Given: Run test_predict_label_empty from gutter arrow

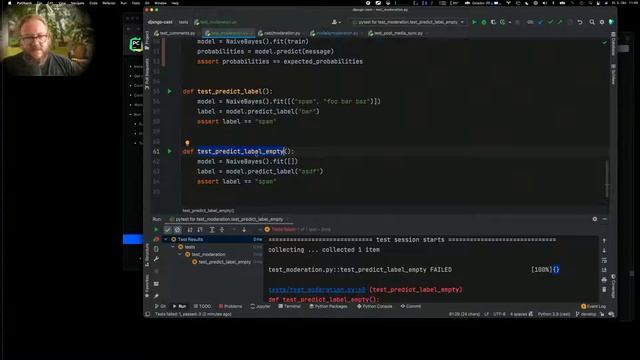Looking at the screenshot, I should pyautogui.click(x=170, y=151).
